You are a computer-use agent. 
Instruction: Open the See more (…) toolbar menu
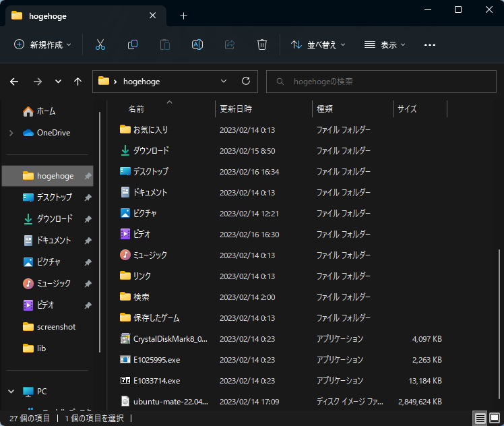pos(430,44)
